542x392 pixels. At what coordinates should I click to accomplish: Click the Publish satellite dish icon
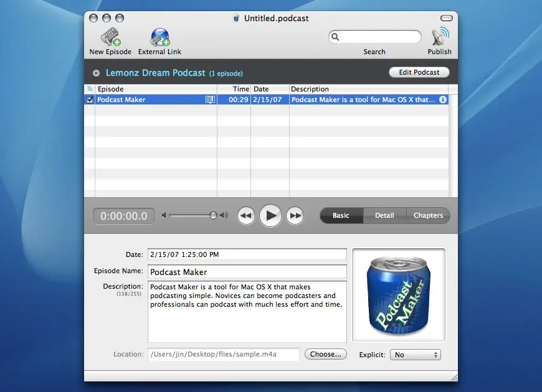[x=440, y=37]
